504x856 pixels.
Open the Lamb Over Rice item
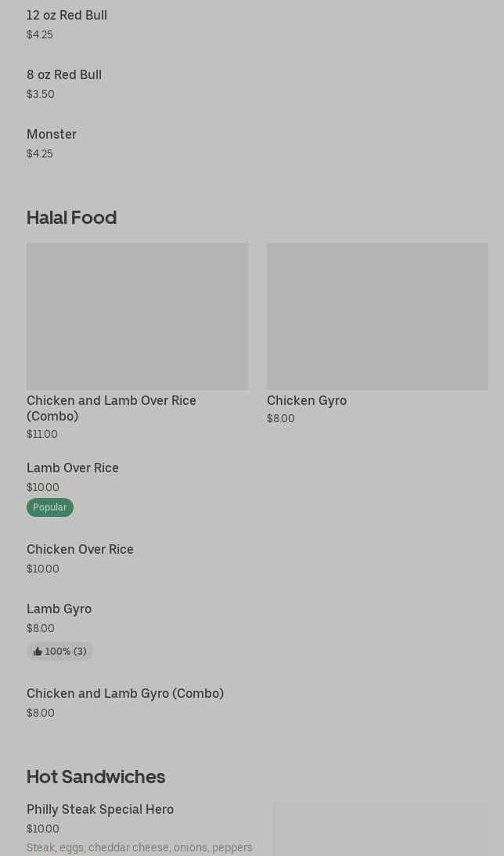pyautogui.click(x=73, y=468)
